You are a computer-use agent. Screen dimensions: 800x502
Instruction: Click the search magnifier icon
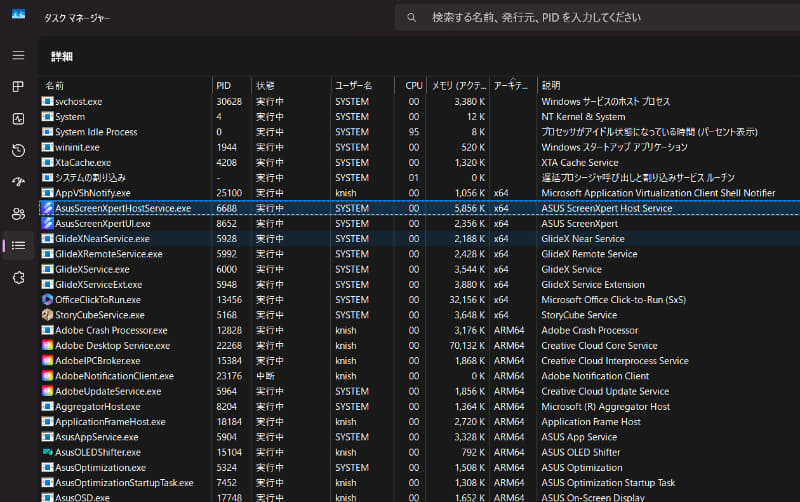[411, 18]
